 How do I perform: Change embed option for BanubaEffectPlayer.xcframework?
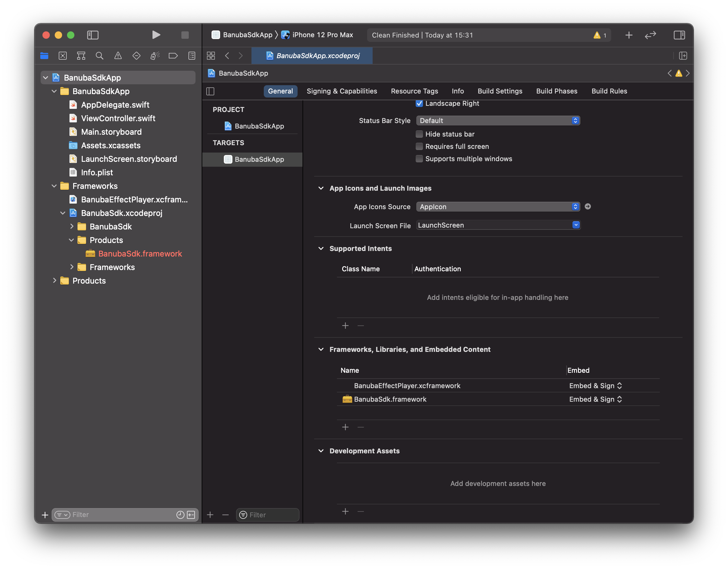tap(595, 386)
